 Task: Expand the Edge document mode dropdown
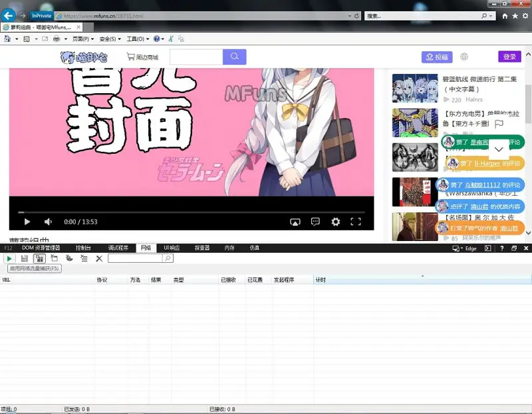[x=465, y=248]
